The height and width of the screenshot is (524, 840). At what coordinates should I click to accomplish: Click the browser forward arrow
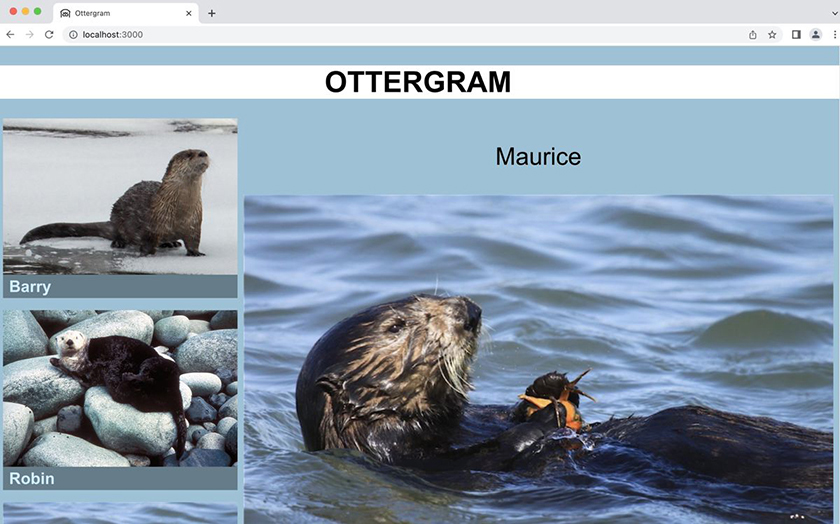click(29, 34)
